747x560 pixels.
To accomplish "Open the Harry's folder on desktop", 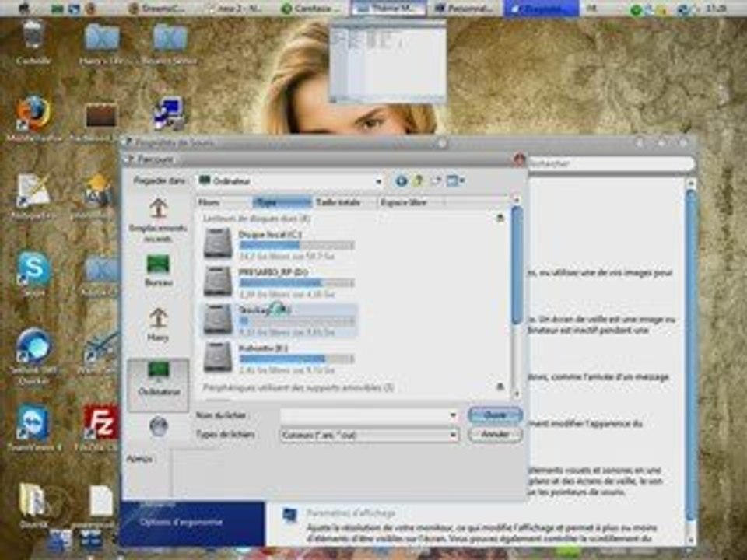I will [x=101, y=43].
